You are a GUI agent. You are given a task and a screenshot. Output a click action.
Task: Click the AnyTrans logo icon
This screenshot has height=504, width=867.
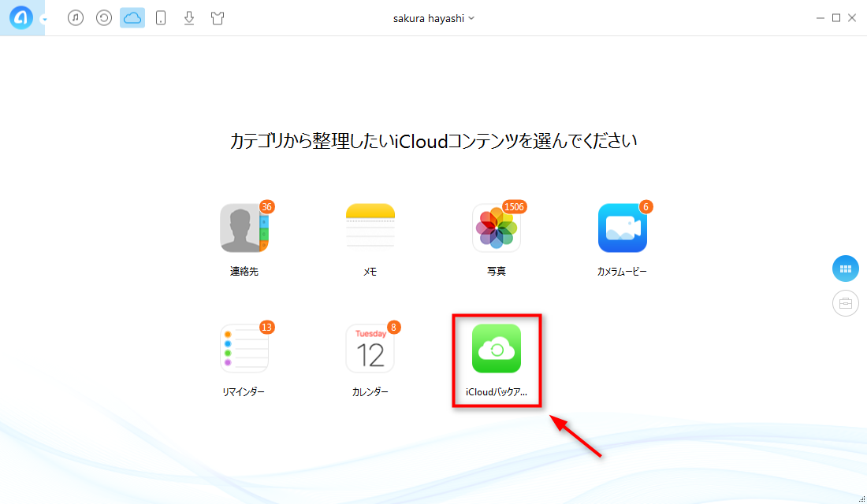point(21,18)
